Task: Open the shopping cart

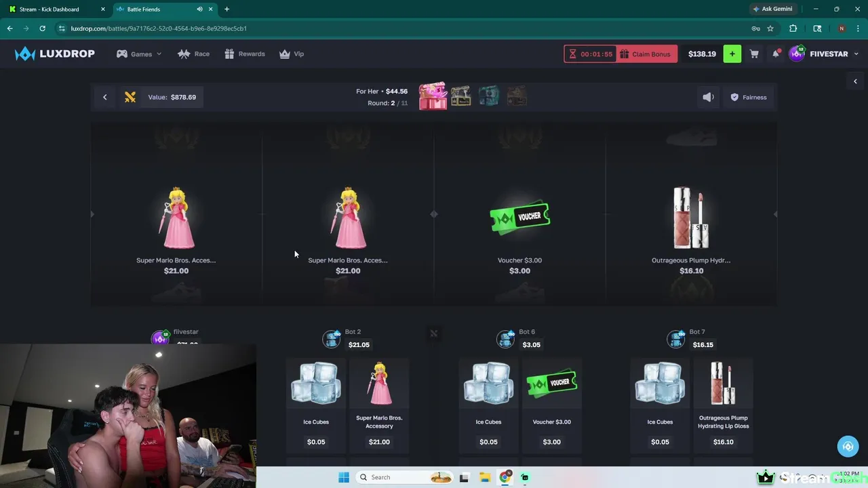Action: coord(754,54)
